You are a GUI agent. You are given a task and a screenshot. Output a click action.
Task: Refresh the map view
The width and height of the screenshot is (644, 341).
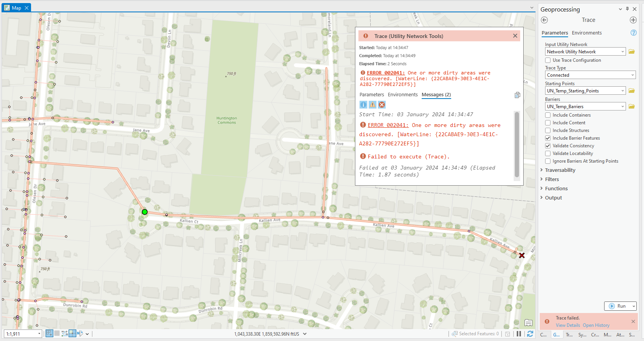tap(530, 334)
